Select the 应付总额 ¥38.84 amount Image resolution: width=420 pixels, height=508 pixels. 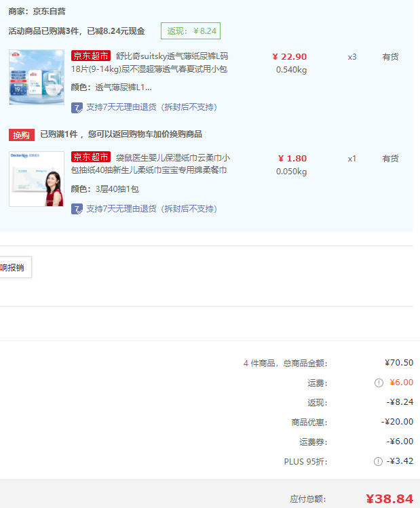(x=389, y=499)
